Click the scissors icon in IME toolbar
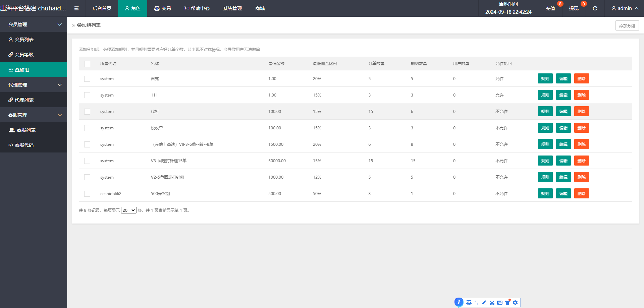Screen dimensions: 644x308 492,303
